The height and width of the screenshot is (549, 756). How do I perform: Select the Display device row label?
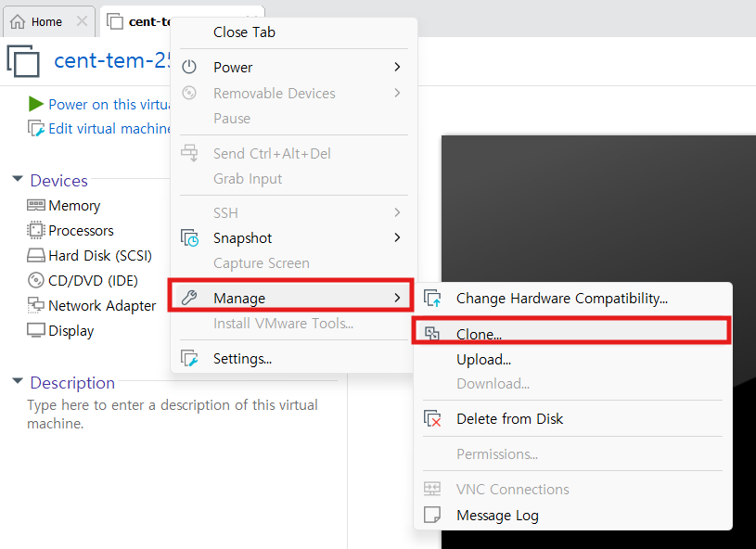coord(70,331)
